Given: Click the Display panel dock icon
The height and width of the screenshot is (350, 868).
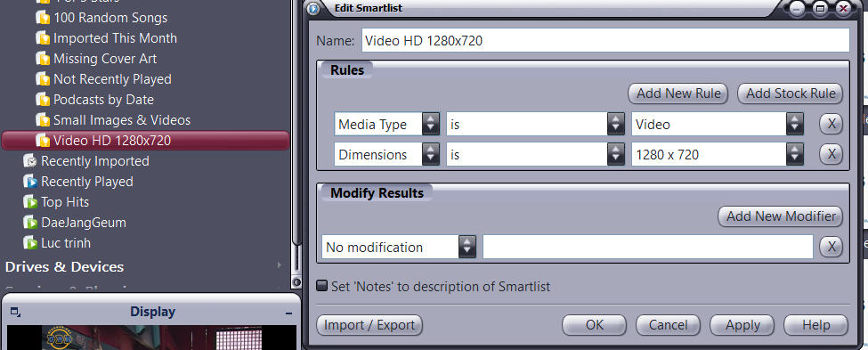Looking at the screenshot, I should coord(15,313).
